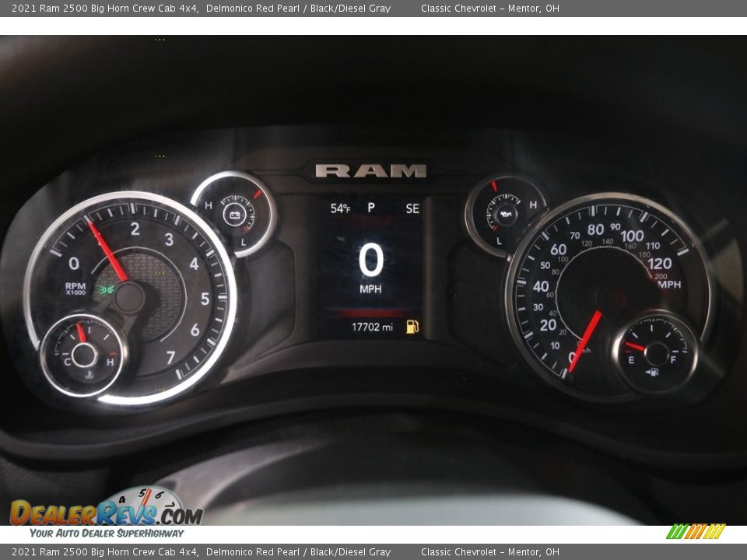Click the yellow low fuel warning icon
The image size is (747, 560).
pos(412,327)
